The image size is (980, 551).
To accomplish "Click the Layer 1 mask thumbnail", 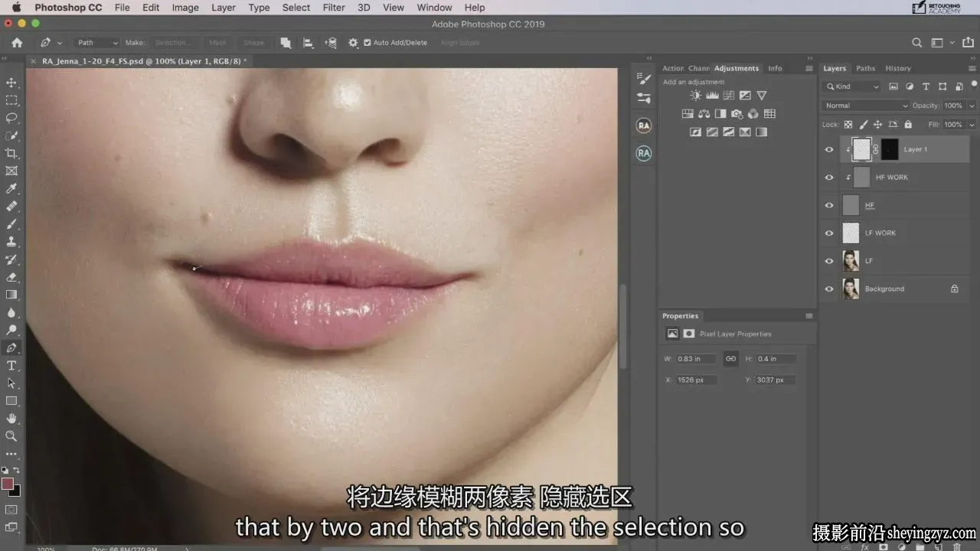I will pyautogui.click(x=889, y=149).
